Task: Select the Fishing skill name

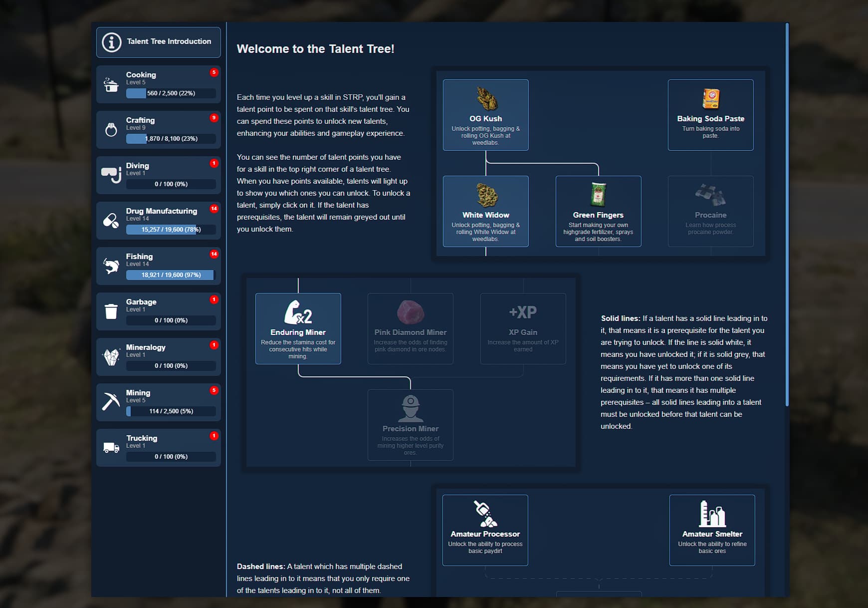Action: coord(139,257)
